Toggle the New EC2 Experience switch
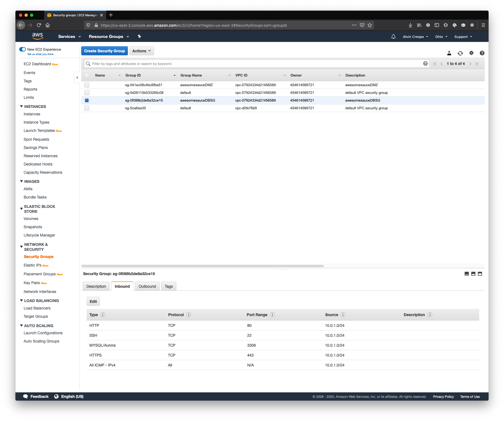Screen dimensions: 504x421 coord(22,49)
